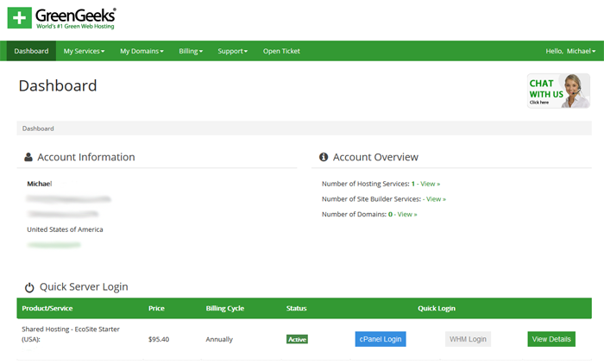Click the WHM Login button

(x=468, y=339)
